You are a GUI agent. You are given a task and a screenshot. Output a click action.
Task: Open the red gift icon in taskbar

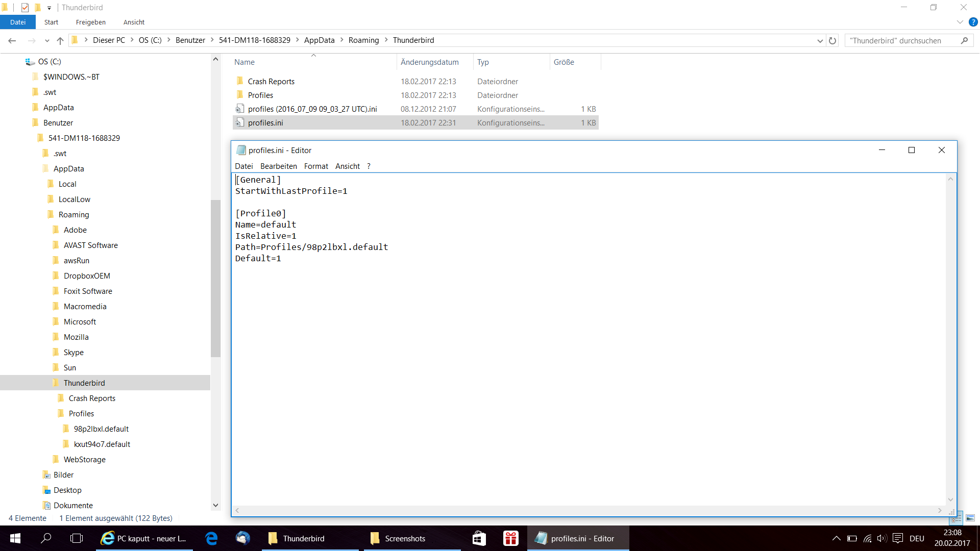[510, 538]
